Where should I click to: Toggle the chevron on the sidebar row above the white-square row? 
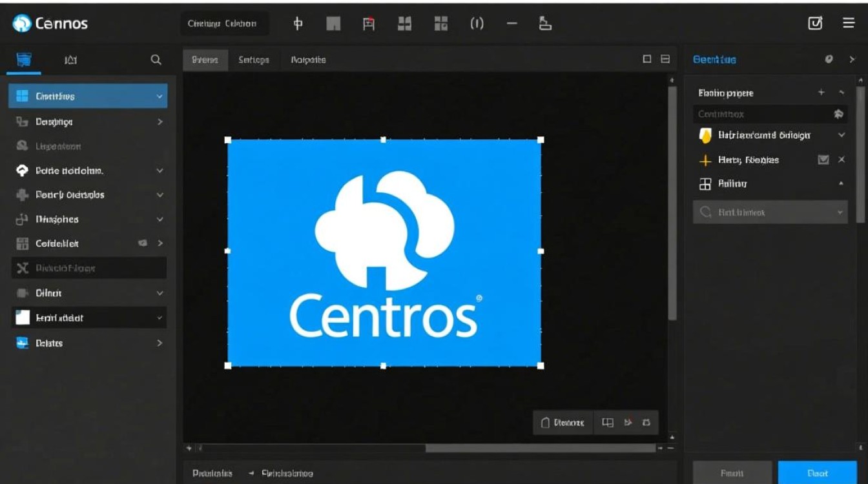point(160,293)
